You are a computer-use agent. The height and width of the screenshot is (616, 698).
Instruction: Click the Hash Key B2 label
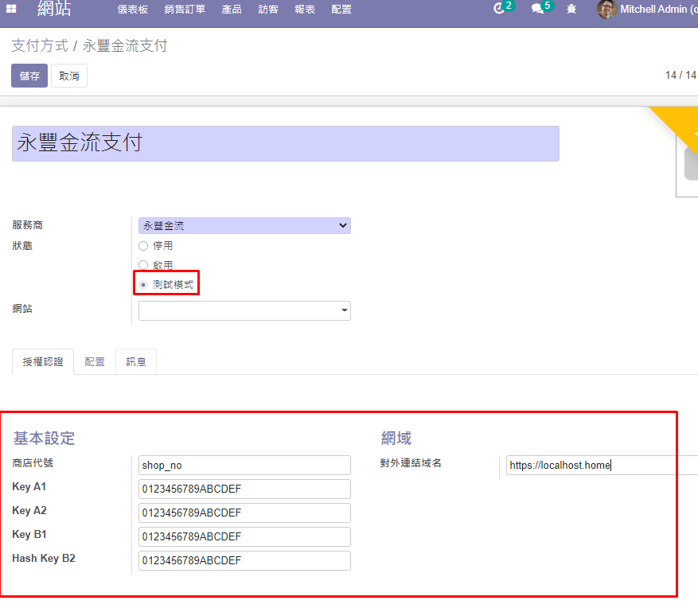44,558
